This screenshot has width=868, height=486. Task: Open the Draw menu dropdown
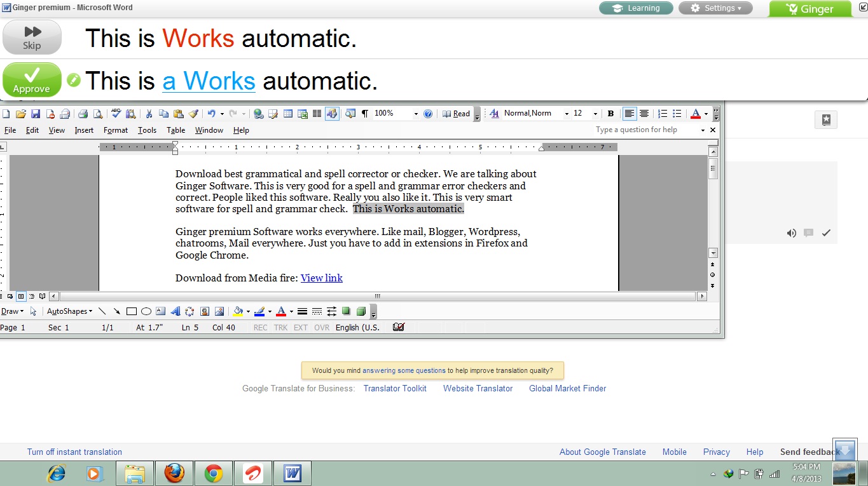[x=12, y=311]
